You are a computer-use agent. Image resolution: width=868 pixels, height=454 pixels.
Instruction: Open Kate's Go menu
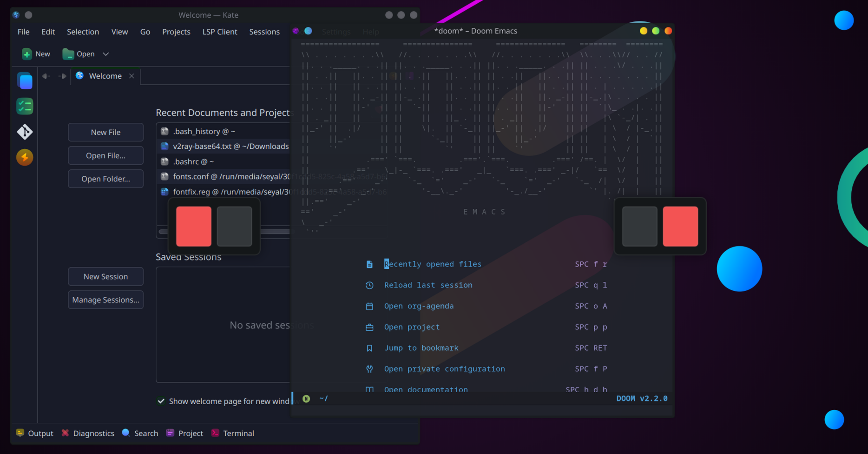click(145, 32)
